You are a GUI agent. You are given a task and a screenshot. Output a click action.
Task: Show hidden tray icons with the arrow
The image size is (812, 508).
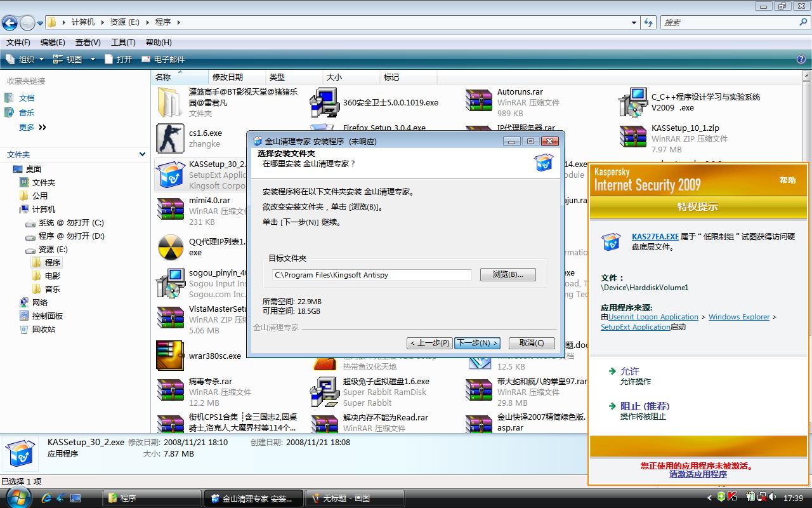pos(710,498)
